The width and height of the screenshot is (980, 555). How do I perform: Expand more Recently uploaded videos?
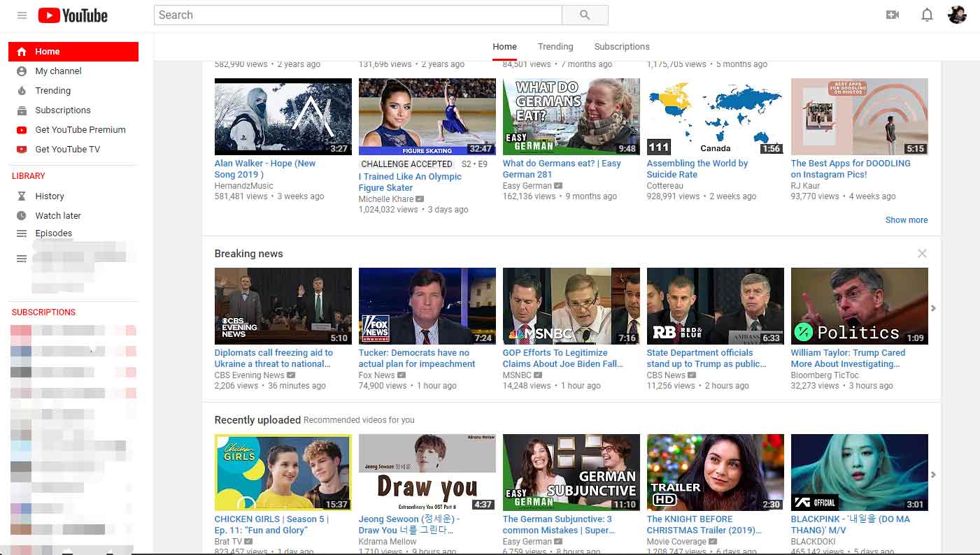933,473
